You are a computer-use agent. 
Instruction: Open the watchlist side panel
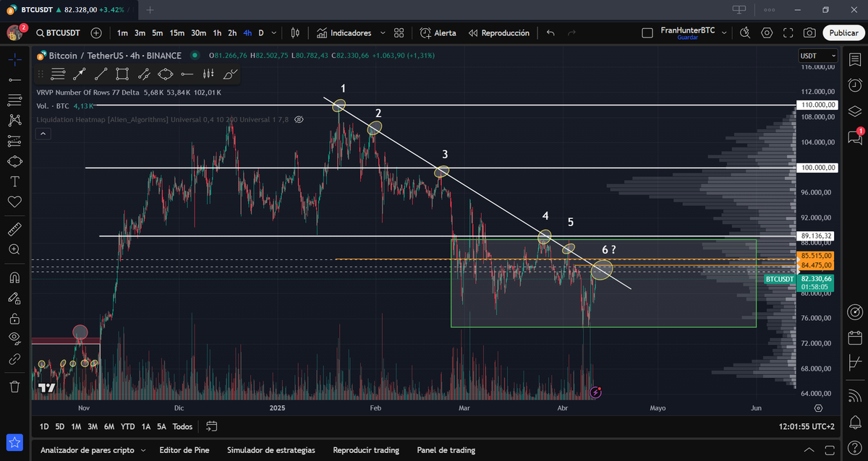coord(855,59)
